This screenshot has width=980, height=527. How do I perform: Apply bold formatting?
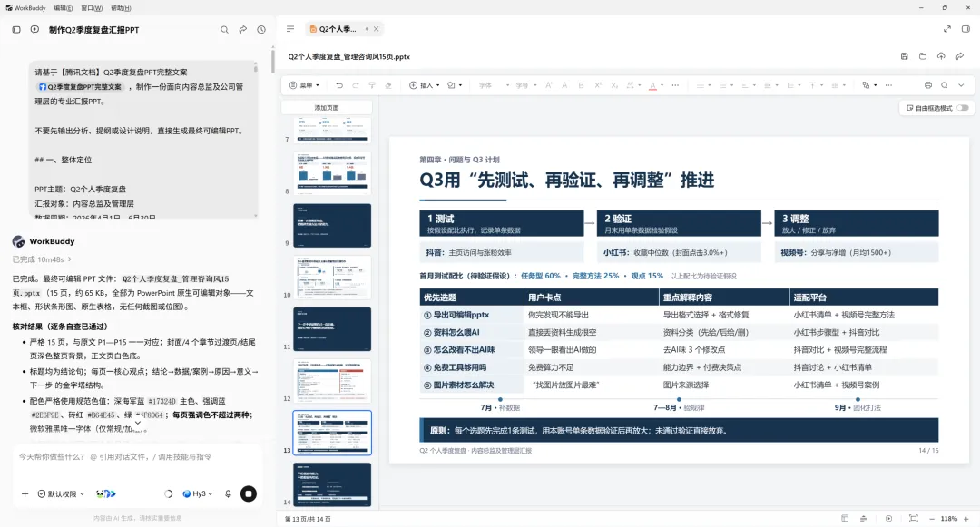(582, 85)
